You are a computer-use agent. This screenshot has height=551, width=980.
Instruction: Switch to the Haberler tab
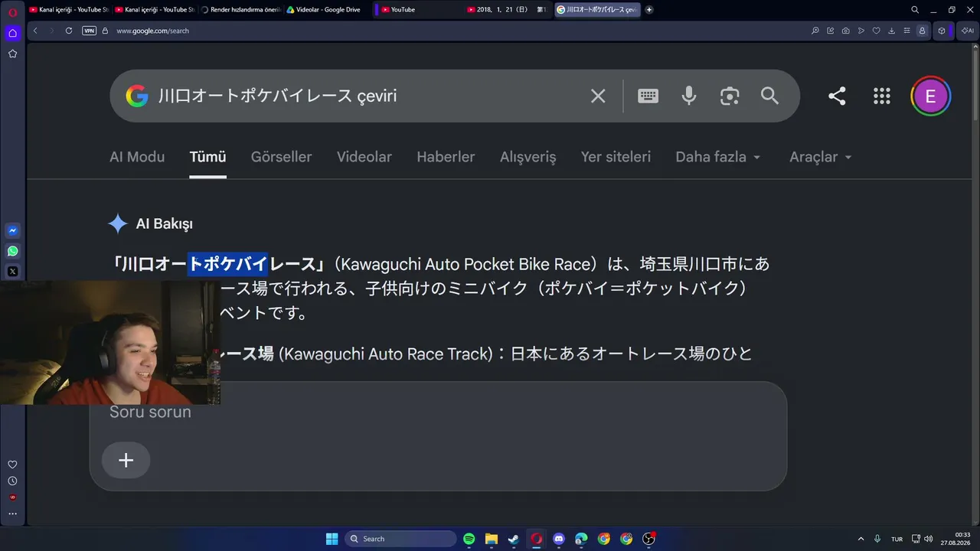tap(446, 157)
